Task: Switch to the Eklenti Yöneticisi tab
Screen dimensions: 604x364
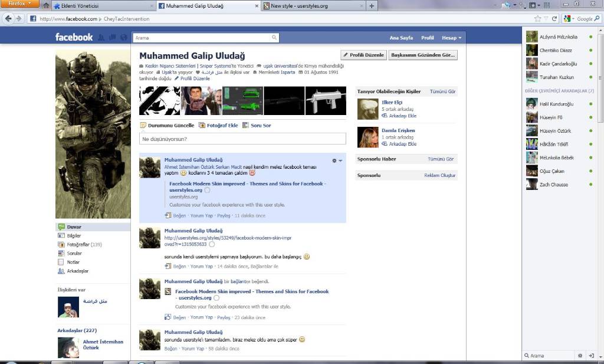Action: tap(104, 6)
